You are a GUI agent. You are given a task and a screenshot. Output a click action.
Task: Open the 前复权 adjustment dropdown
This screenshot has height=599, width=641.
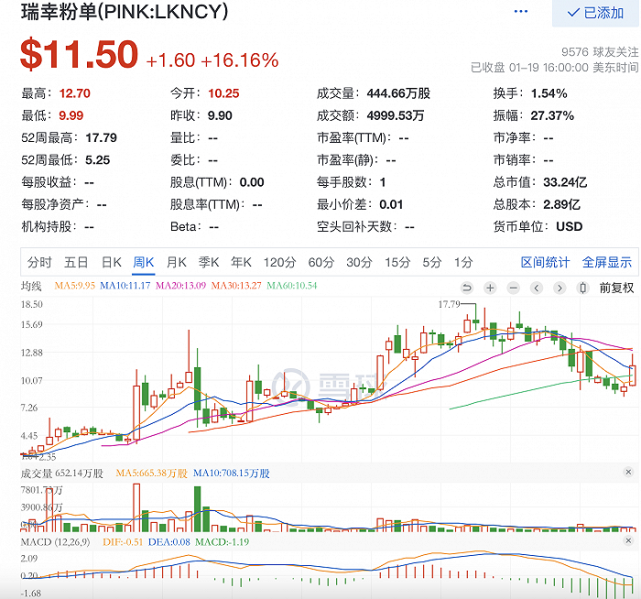tap(616, 288)
